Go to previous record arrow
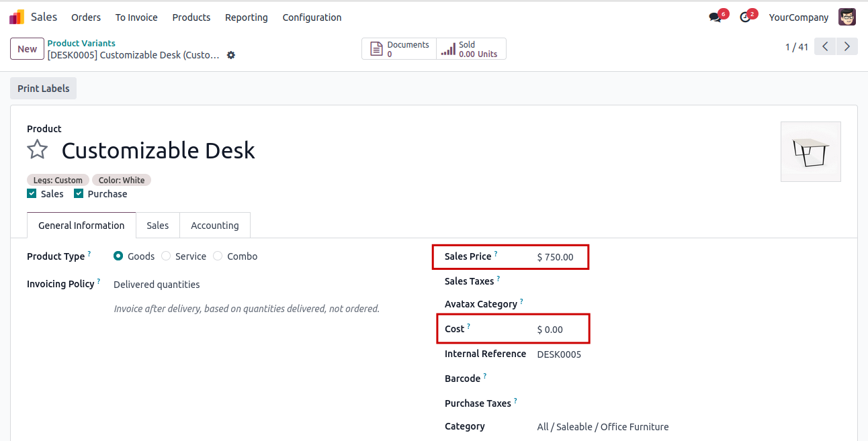Screen dimensions: 868x441 (x=825, y=46)
